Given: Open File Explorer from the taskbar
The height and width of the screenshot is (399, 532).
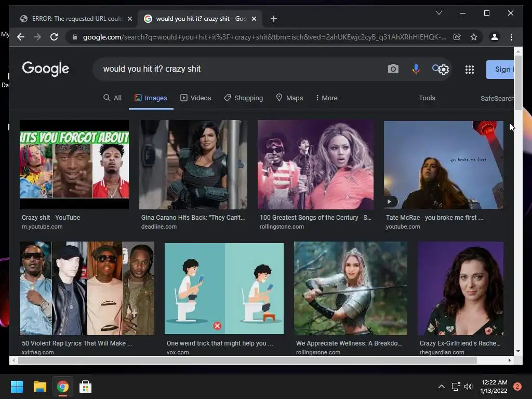Looking at the screenshot, I should tap(39, 387).
